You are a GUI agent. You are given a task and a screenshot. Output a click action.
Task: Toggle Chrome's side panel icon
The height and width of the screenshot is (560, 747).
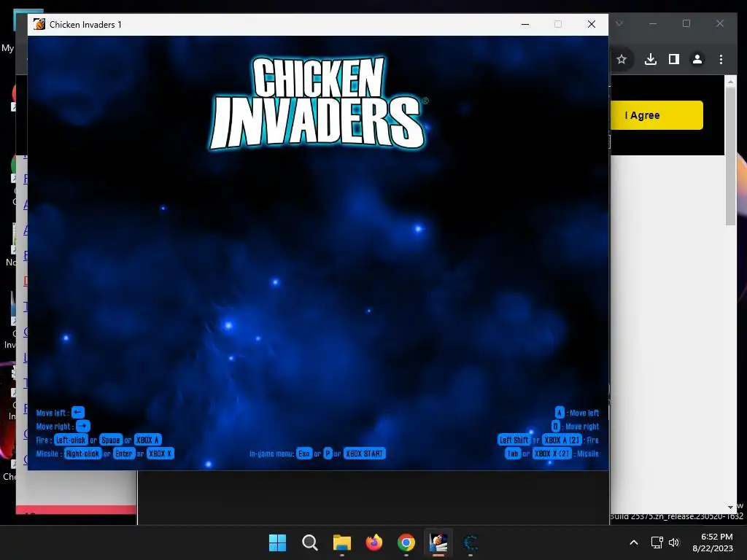(x=673, y=60)
